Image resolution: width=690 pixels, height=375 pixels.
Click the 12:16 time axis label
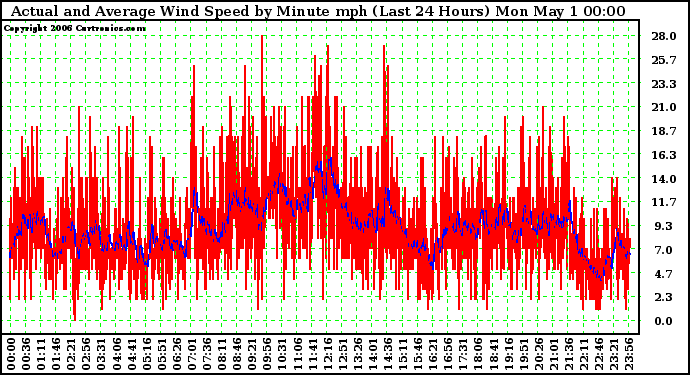click(327, 354)
